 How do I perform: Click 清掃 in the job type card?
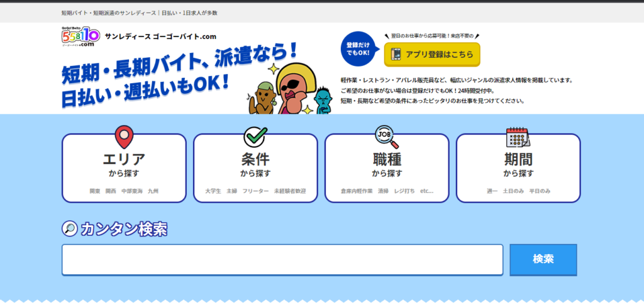coord(383,191)
